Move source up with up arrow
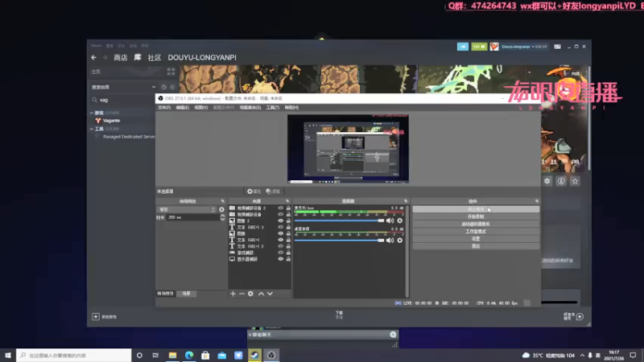The width and height of the screenshot is (644, 362). 261,294
